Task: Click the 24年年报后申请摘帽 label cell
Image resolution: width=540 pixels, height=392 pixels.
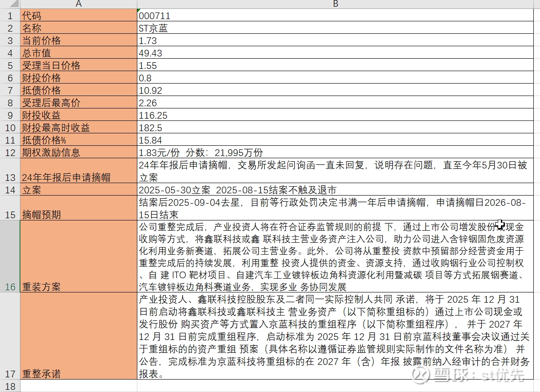Action: [79, 171]
